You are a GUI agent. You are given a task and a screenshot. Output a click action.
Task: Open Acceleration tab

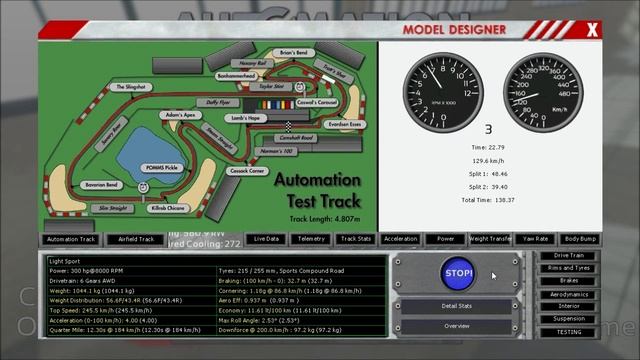[400, 239]
